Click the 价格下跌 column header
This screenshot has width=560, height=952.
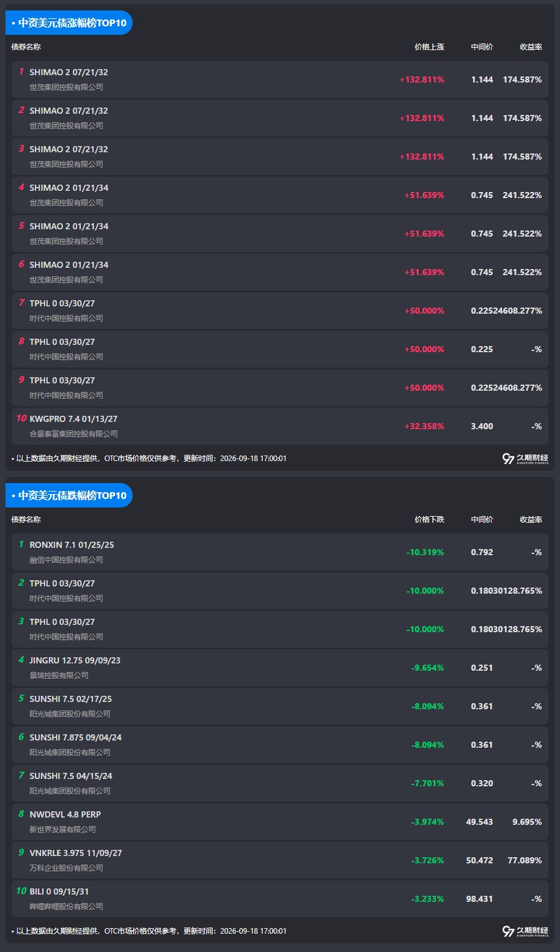[429, 519]
